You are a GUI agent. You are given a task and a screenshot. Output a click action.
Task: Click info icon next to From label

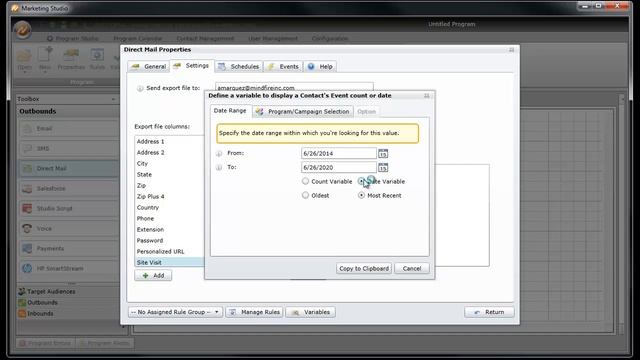pyautogui.click(x=219, y=153)
